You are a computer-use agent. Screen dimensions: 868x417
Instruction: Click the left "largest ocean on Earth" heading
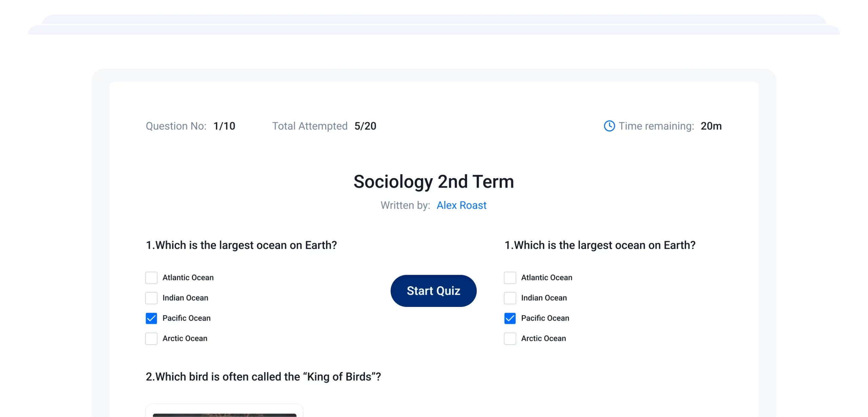click(x=241, y=245)
